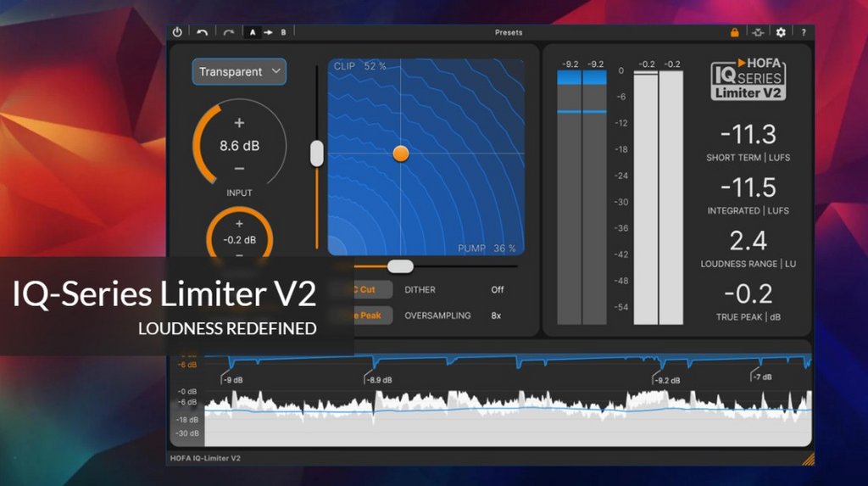
Task: Select the B state slot
Action: click(283, 32)
